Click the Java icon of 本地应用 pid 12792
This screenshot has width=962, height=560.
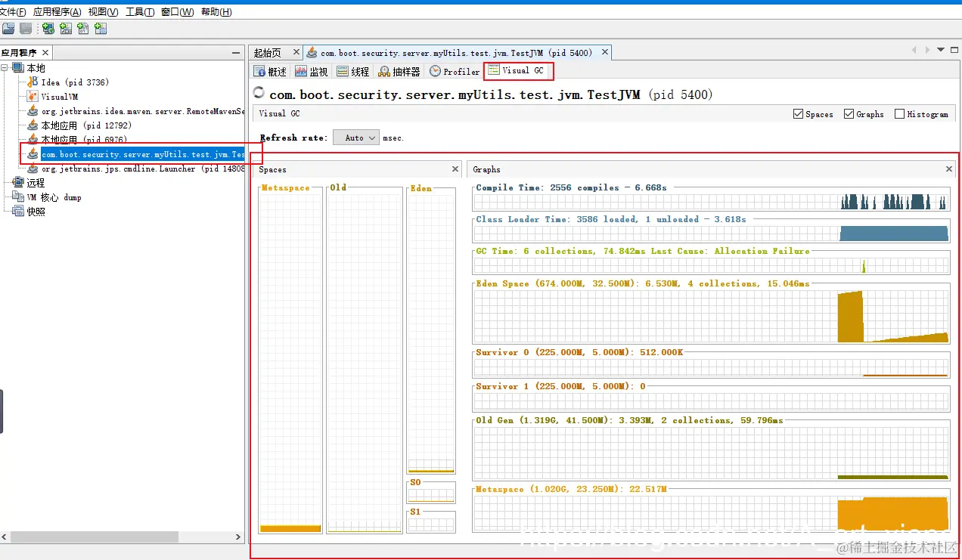pyautogui.click(x=33, y=125)
